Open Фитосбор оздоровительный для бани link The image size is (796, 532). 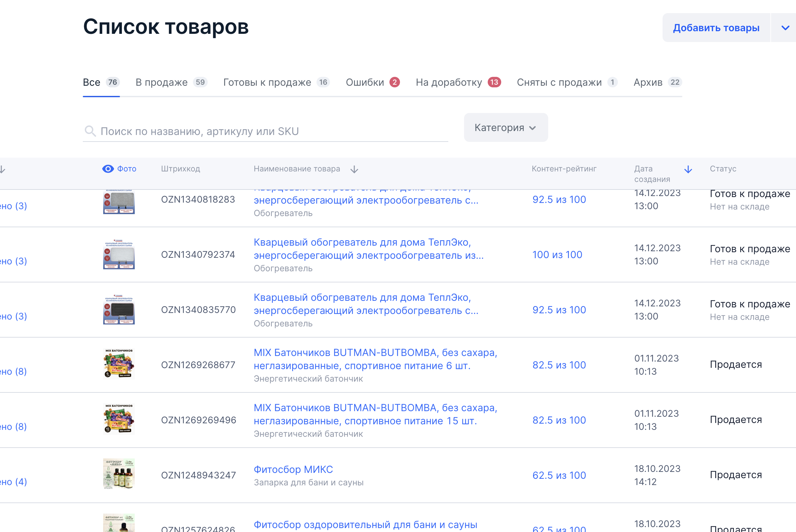365,525
